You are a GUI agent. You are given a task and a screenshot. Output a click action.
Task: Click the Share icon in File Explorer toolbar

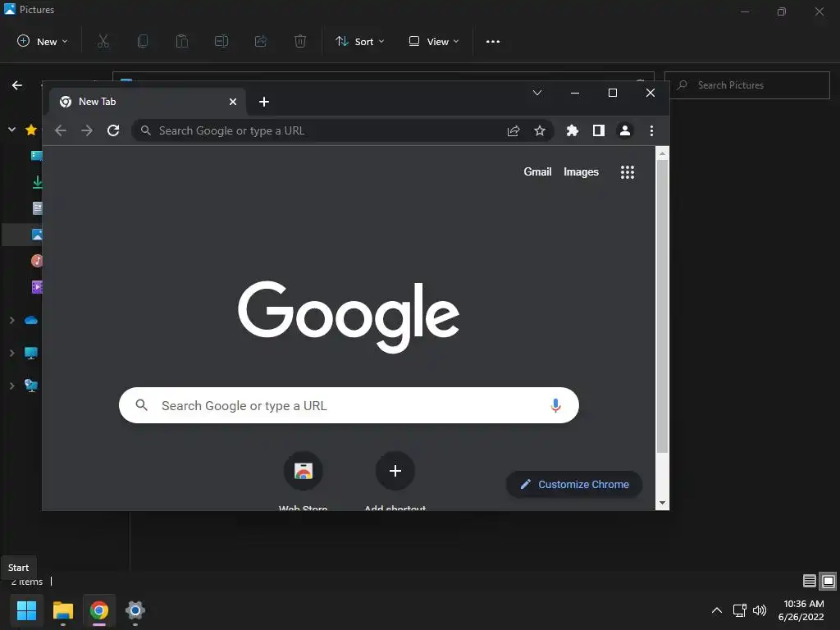[261, 41]
